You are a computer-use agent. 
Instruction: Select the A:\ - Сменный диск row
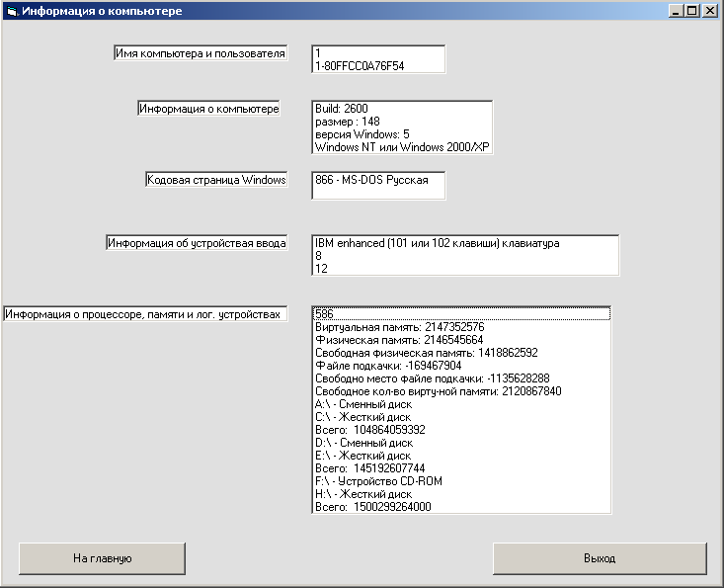click(461, 404)
